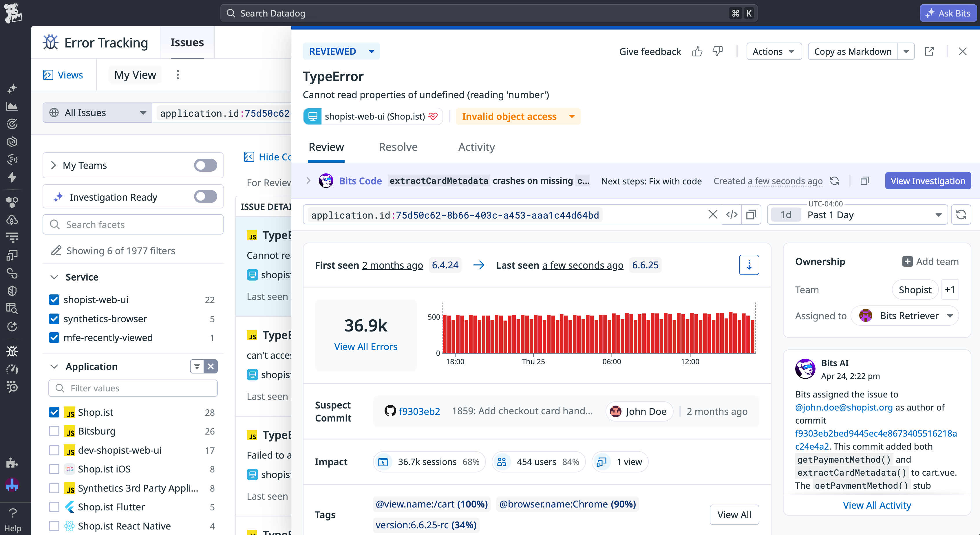Open Invalid object access dropdown

pyautogui.click(x=518, y=116)
